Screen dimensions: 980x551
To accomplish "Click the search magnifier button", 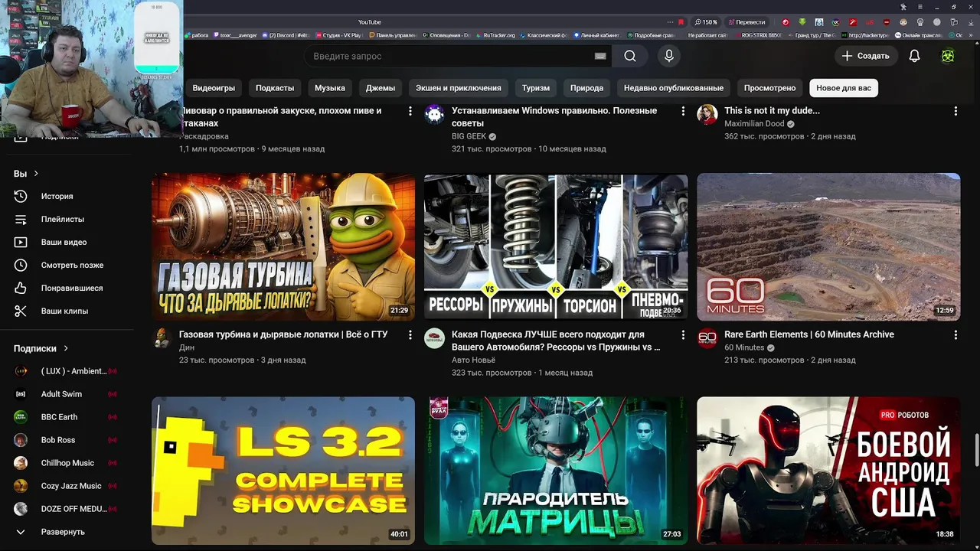I will (629, 56).
